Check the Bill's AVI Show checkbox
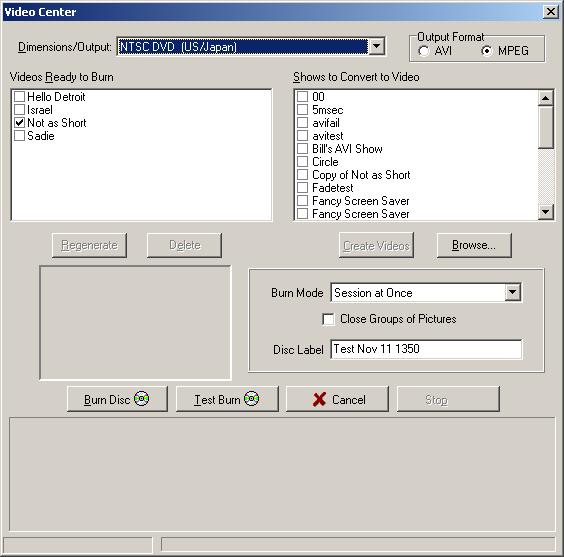This screenshot has height=557, width=564. pyautogui.click(x=303, y=149)
